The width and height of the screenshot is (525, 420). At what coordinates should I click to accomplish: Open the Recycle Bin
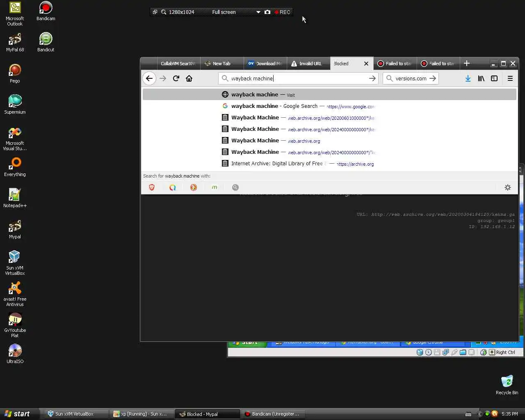(x=507, y=385)
